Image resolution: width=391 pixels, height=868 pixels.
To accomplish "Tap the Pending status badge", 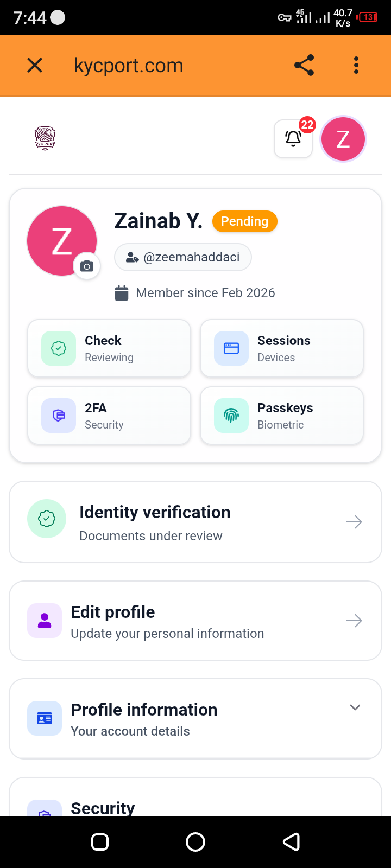I will coord(244,221).
